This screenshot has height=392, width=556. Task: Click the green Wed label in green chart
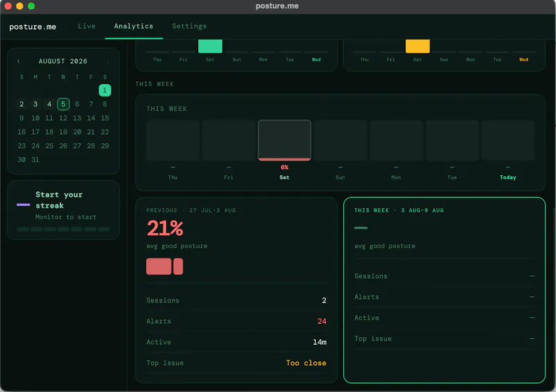316,60
